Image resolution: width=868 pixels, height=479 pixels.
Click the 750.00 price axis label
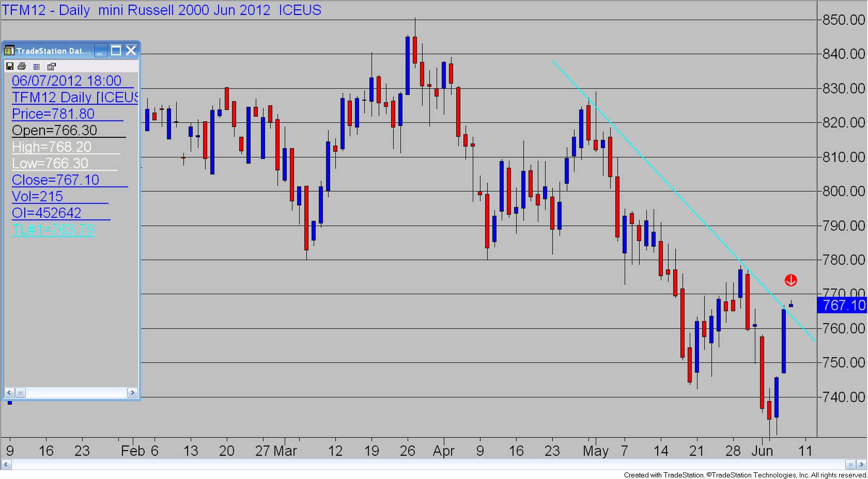click(844, 362)
